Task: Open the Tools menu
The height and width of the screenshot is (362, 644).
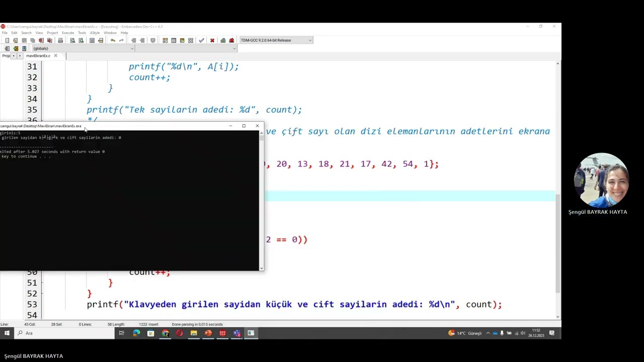Action: click(x=82, y=33)
